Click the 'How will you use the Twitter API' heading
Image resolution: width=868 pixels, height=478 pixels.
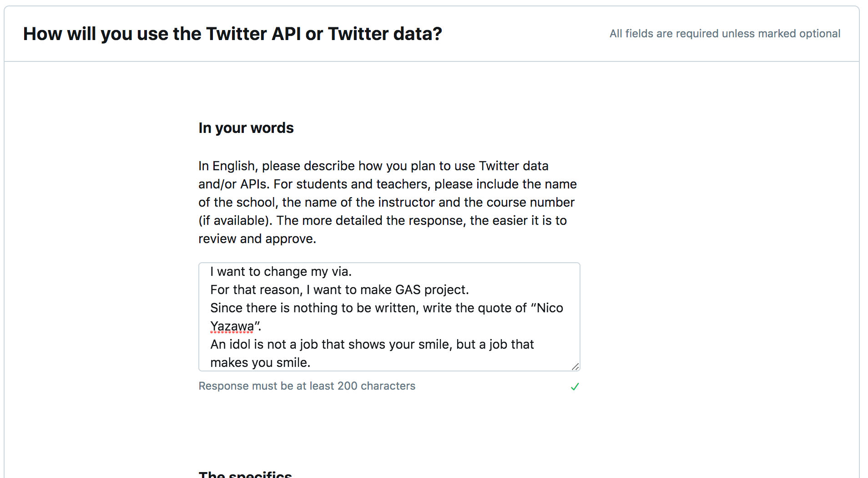pyautogui.click(x=232, y=34)
